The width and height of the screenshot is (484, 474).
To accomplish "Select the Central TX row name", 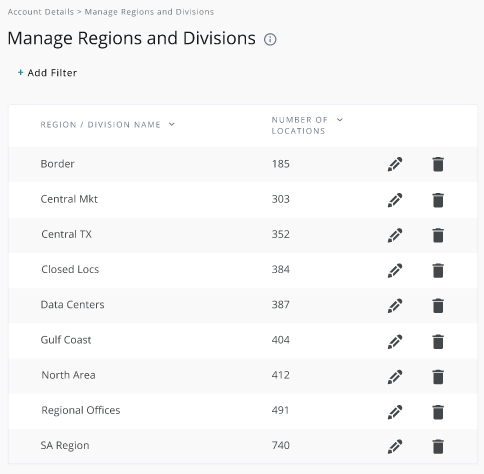I will point(66,234).
